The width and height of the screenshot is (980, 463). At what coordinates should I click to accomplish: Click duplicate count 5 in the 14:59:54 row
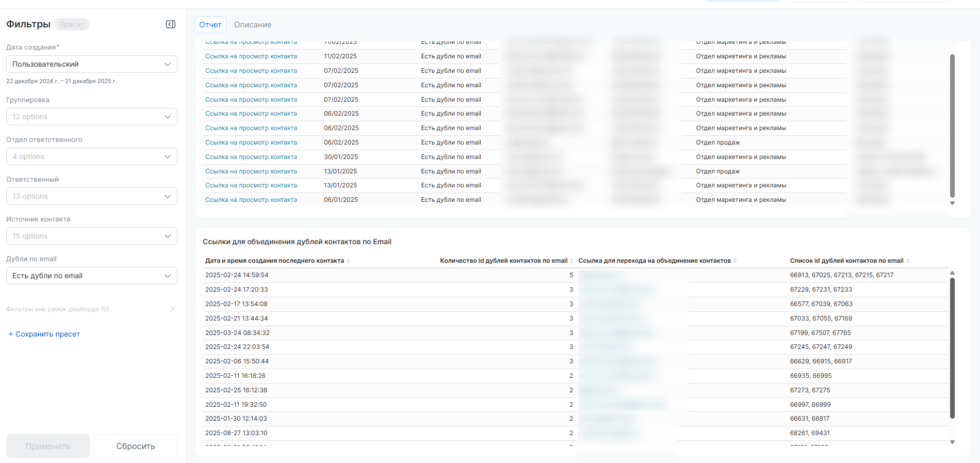[571, 275]
